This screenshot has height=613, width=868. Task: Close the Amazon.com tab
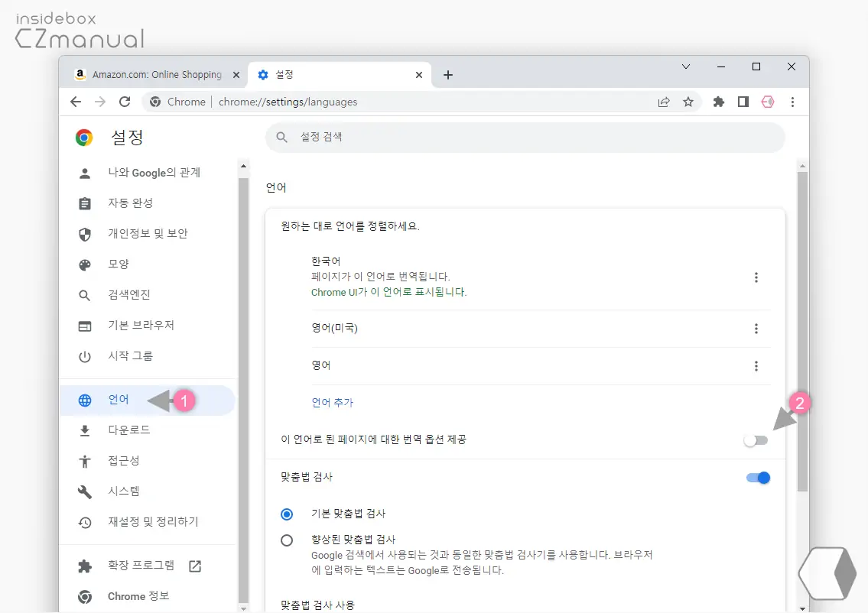click(x=236, y=75)
